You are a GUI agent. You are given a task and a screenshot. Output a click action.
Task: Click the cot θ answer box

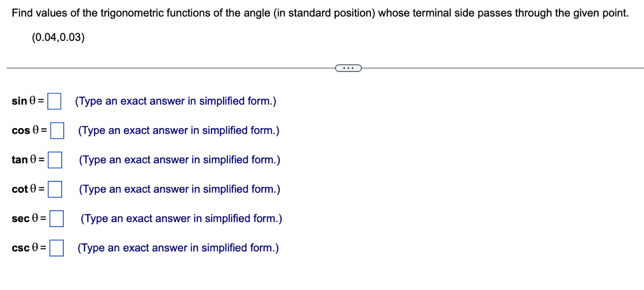[55, 190]
